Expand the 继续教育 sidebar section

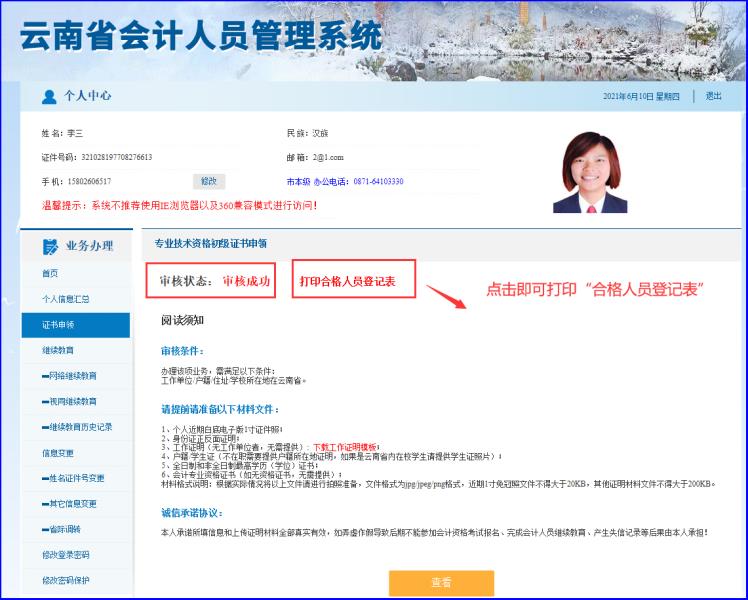tap(58, 350)
